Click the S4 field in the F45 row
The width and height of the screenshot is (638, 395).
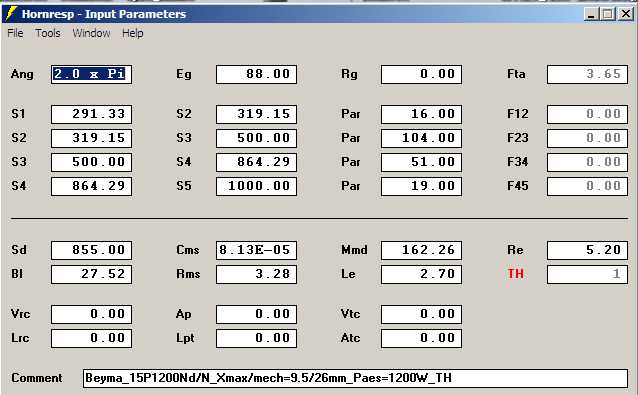pos(92,186)
